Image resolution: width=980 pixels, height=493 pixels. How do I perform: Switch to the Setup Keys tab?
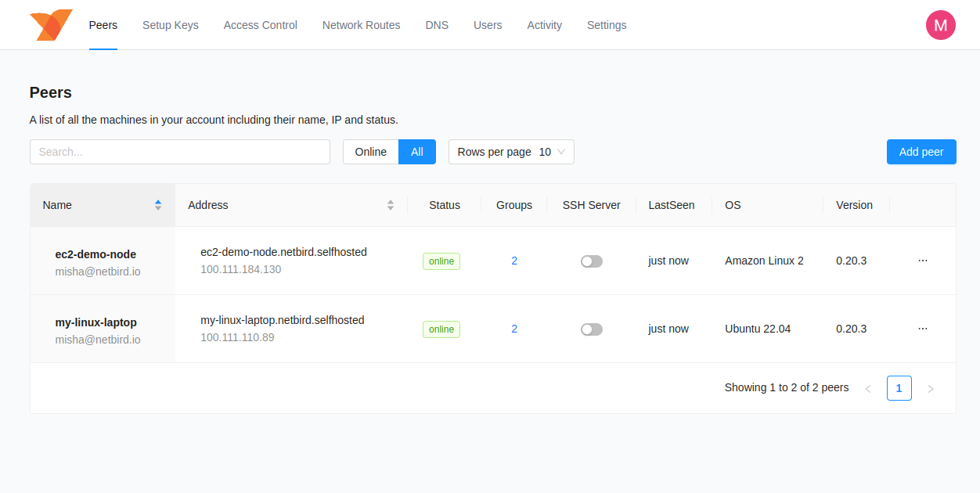pyautogui.click(x=170, y=25)
